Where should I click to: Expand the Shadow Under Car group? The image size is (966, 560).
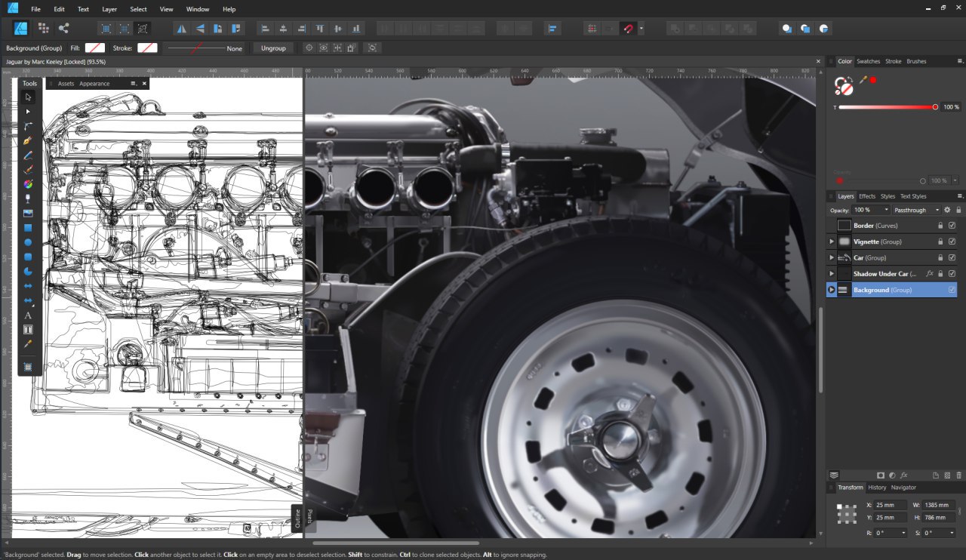(832, 274)
